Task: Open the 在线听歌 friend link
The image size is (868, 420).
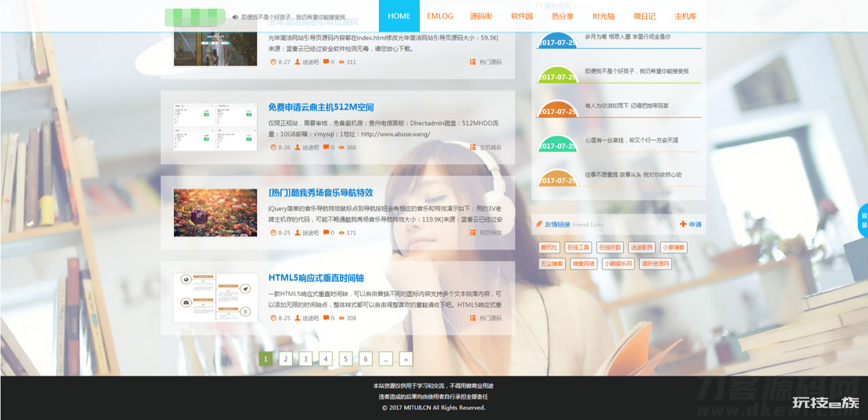Action: pyautogui.click(x=610, y=247)
